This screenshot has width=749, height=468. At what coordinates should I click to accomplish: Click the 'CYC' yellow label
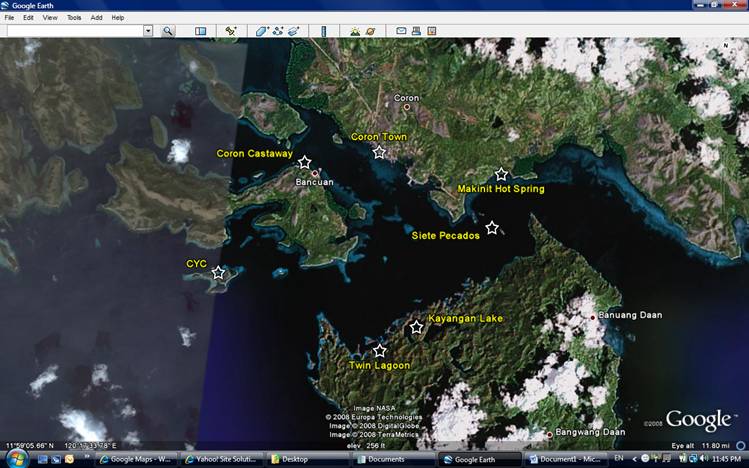(x=196, y=264)
